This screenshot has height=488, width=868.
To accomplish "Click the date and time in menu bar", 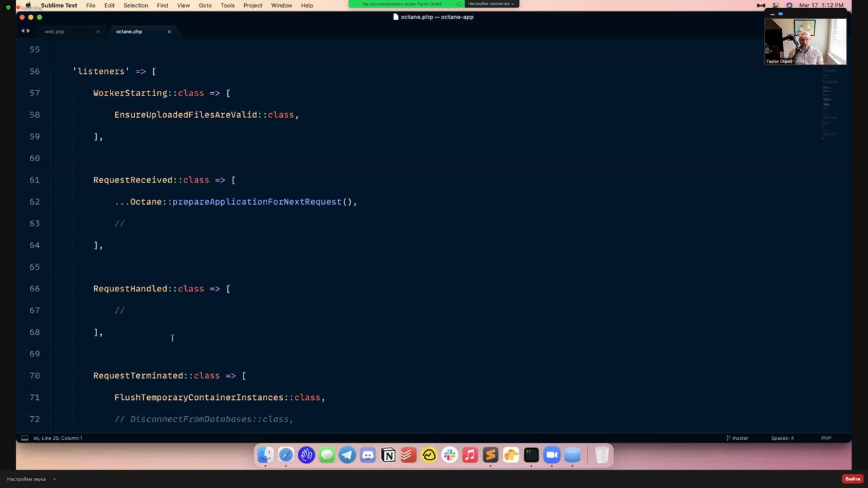I will 821,5.
